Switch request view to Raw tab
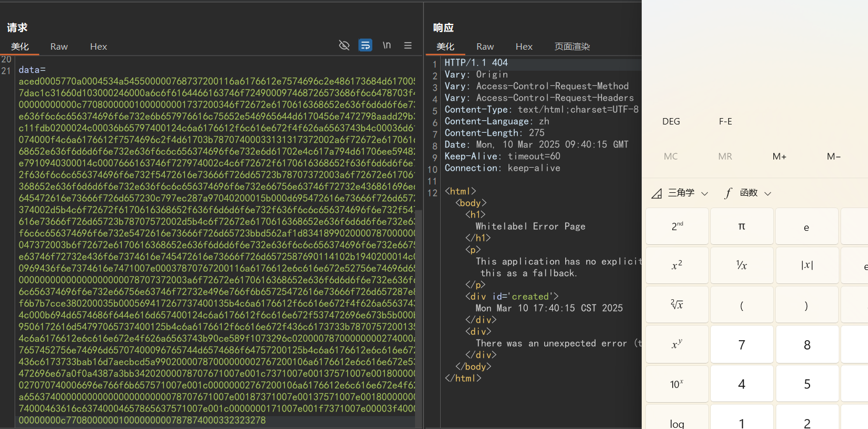 pos(59,47)
